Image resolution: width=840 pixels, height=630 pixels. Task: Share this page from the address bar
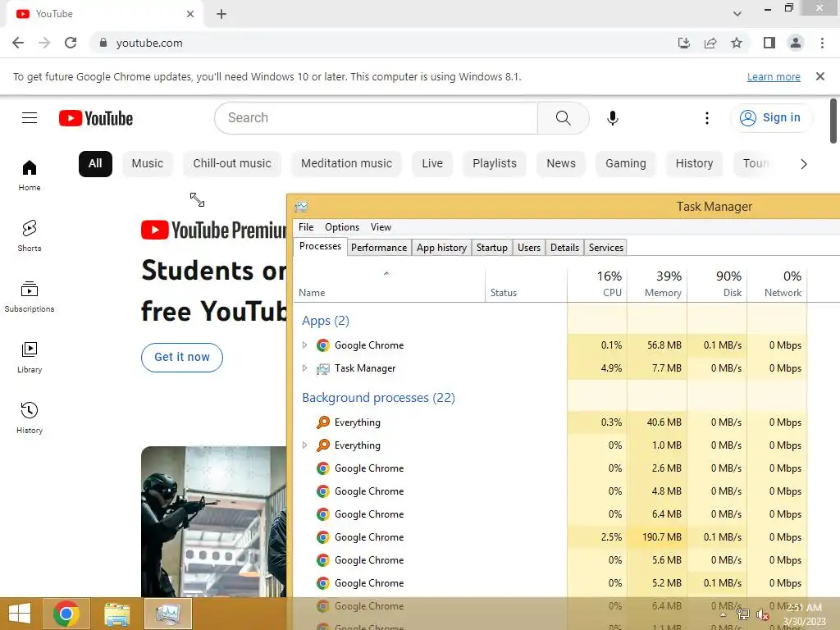710,43
